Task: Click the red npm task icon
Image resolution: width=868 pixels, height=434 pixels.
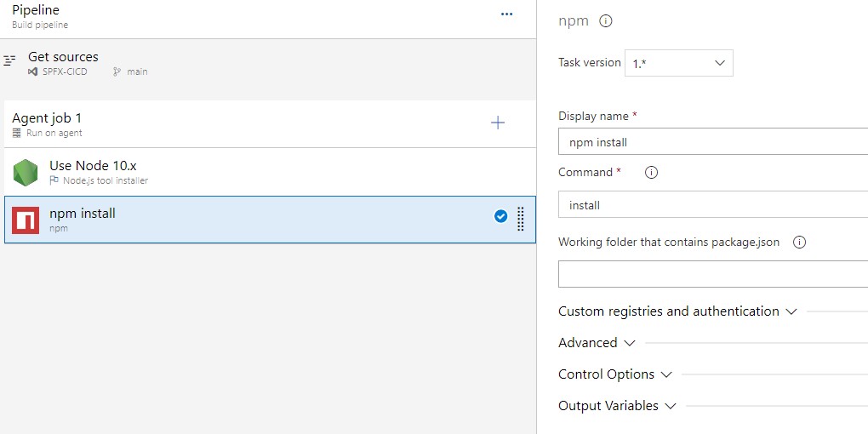Action: point(26,220)
